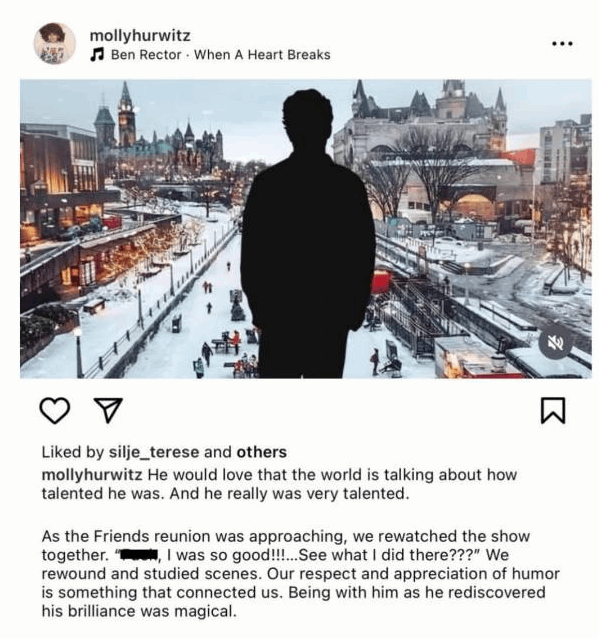This screenshot has height=639, width=599.
Task: View silje_terese's profile from the likes line
Action: (x=154, y=452)
